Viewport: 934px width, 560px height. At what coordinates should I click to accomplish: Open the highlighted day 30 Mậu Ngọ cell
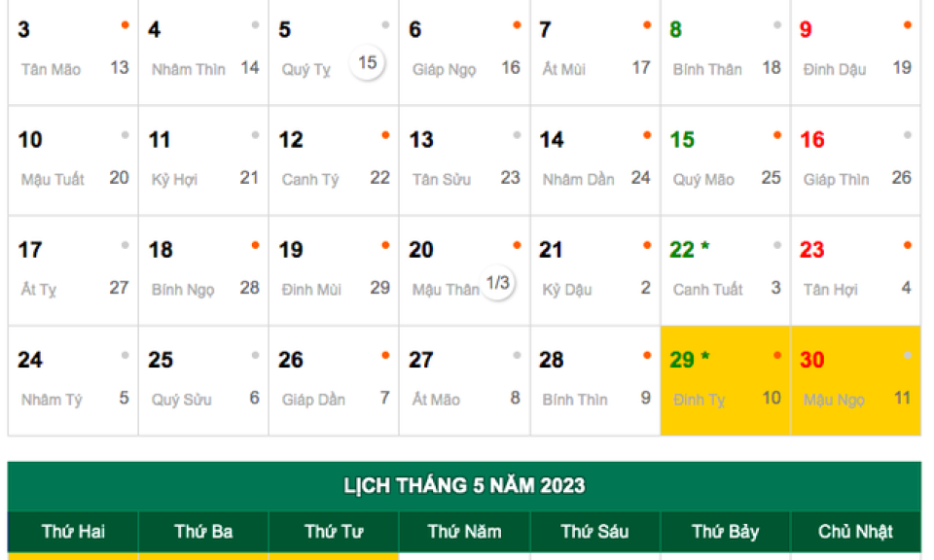tap(856, 381)
